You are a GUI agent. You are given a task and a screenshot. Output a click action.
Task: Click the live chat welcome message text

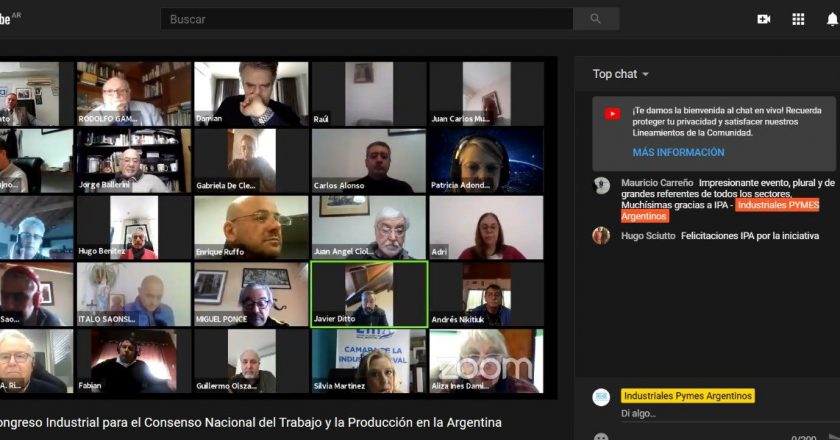click(727, 122)
